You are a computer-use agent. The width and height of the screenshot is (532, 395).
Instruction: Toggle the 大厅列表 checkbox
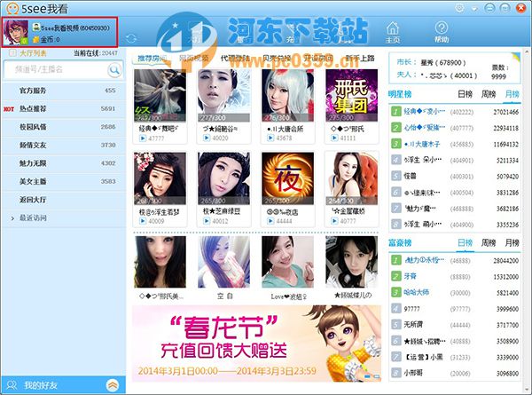(x=12, y=53)
